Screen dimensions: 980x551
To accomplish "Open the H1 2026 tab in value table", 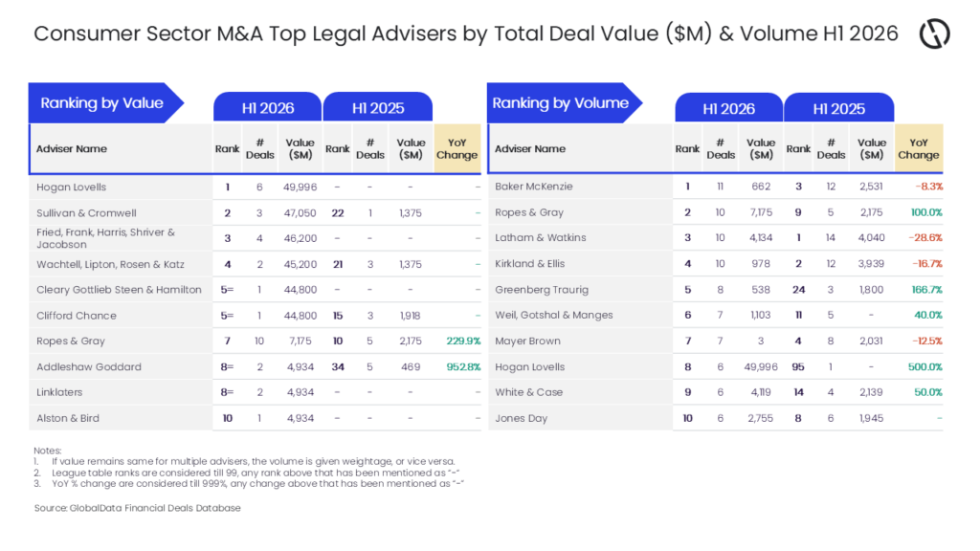I will point(268,107).
